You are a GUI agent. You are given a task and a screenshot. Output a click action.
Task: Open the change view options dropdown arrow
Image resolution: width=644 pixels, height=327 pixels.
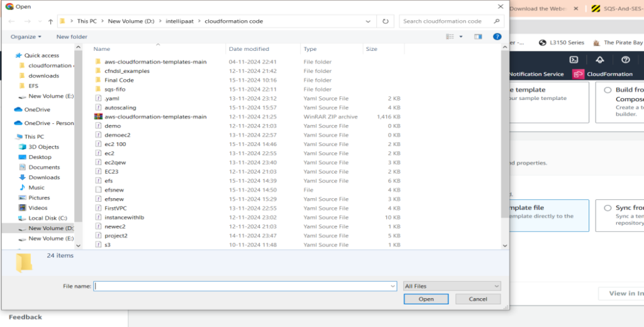pyautogui.click(x=460, y=37)
